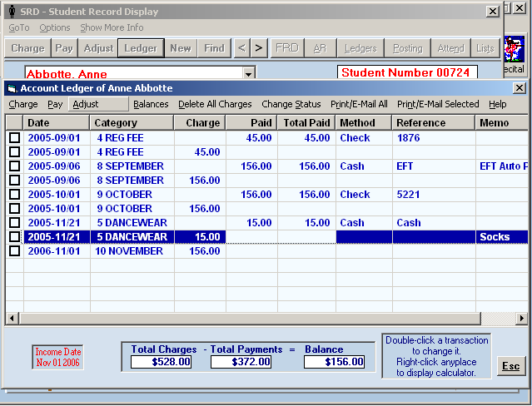Open the ledger Help menu
Screen dimensions: 532x406
coord(497,105)
